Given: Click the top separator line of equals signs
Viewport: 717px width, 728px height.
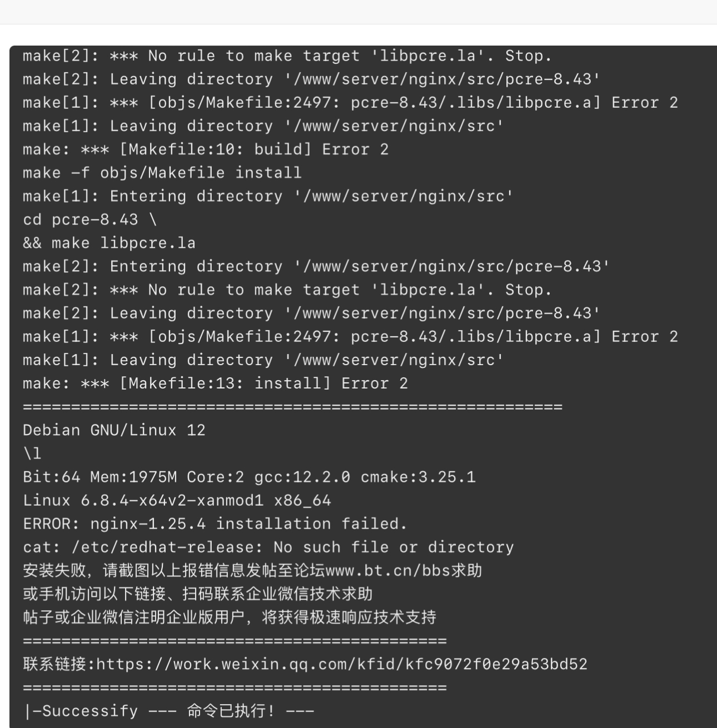Looking at the screenshot, I should click(x=292, y=407).
